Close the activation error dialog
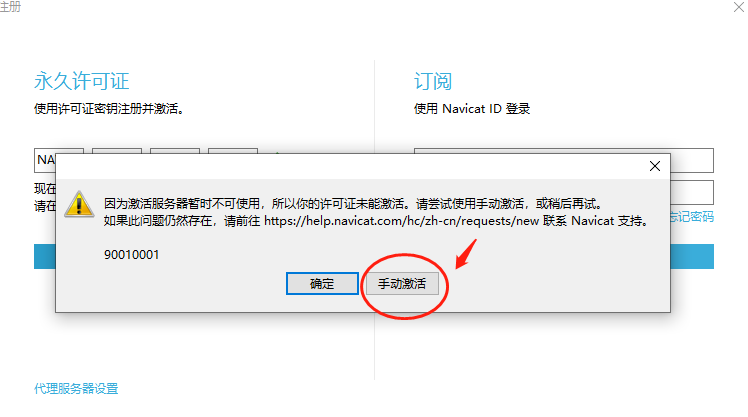This screenshot has width=748, height=417. pyautogui.click(x=655, y=166)
